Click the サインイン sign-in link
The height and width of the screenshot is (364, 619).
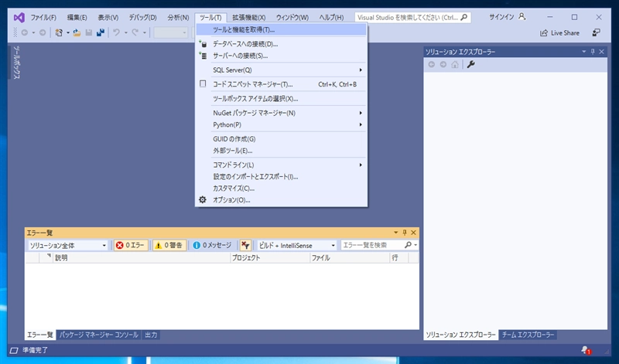click(x=501, y=17)
